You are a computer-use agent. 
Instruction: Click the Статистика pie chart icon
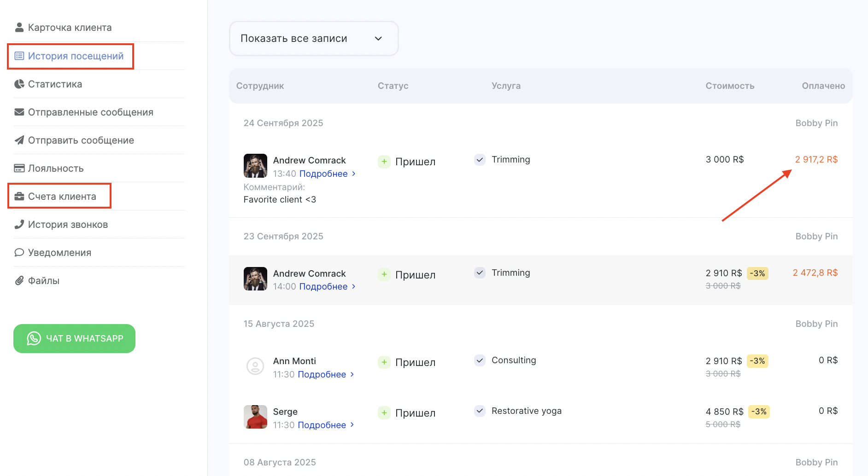click(19, 84)
